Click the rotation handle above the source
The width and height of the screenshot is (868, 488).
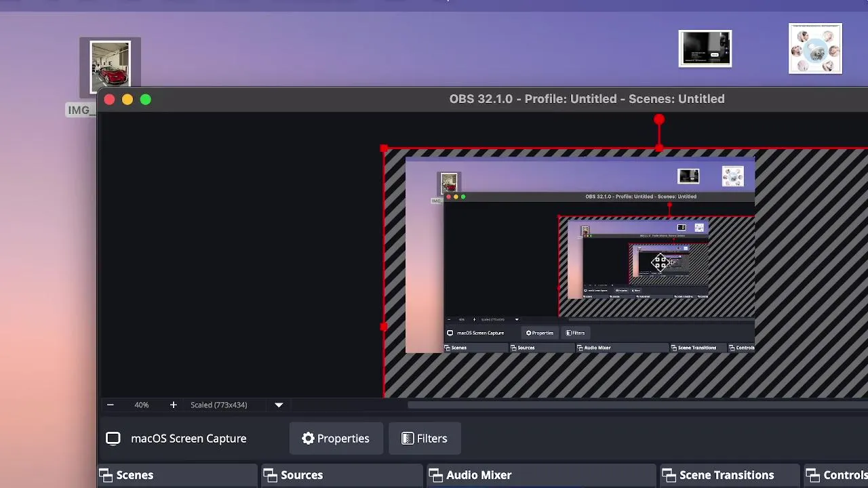659,120
